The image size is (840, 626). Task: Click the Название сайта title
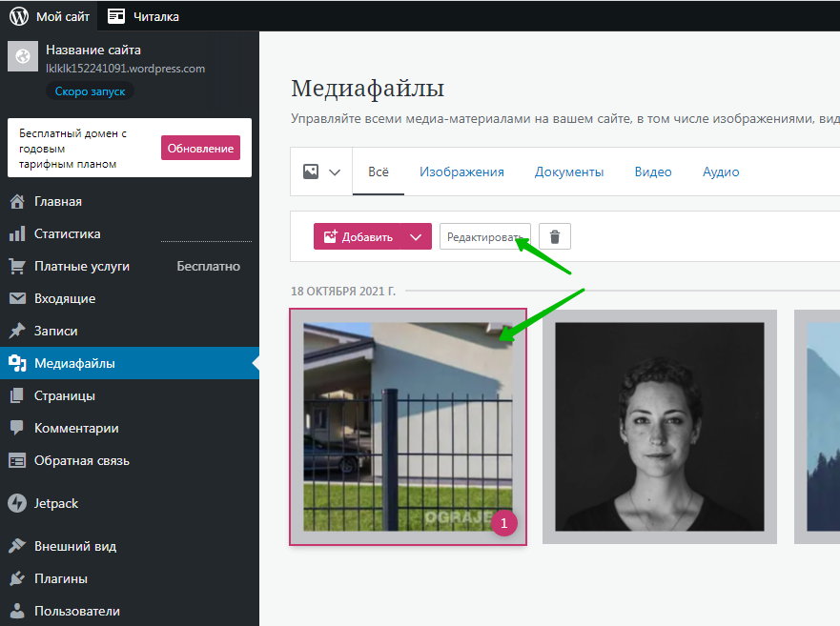tap(93, 50)
